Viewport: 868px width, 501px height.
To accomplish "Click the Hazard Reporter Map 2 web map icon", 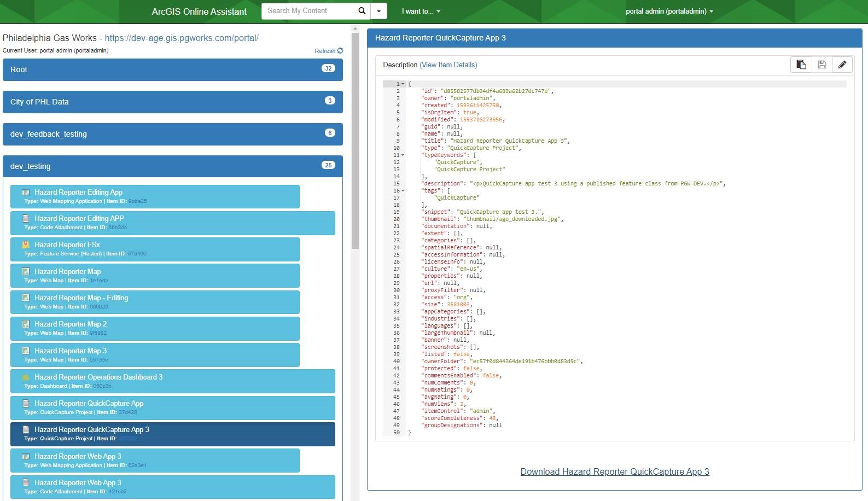I will (x=26, y=324).
